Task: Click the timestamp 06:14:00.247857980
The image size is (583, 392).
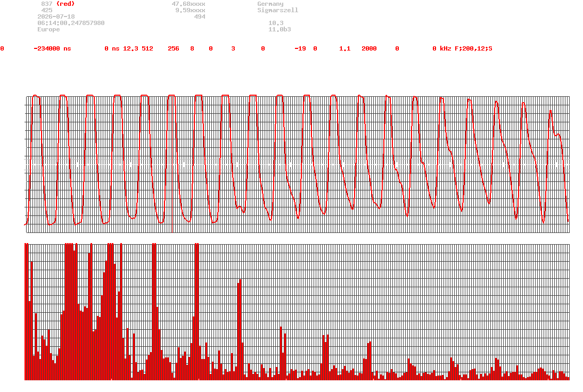Action: (x=71, y=23)
